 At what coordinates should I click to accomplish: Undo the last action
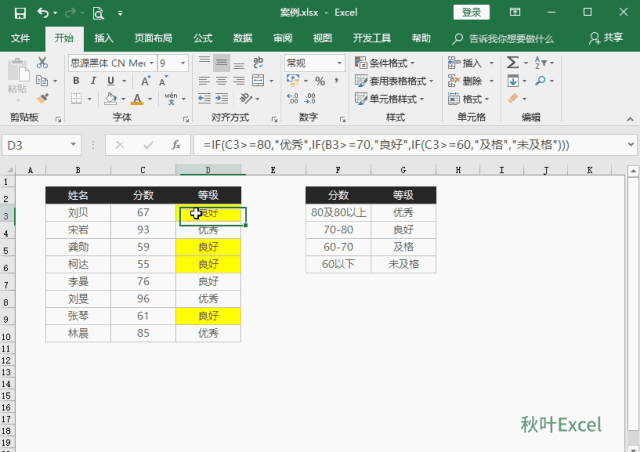[x=43, y=13]
